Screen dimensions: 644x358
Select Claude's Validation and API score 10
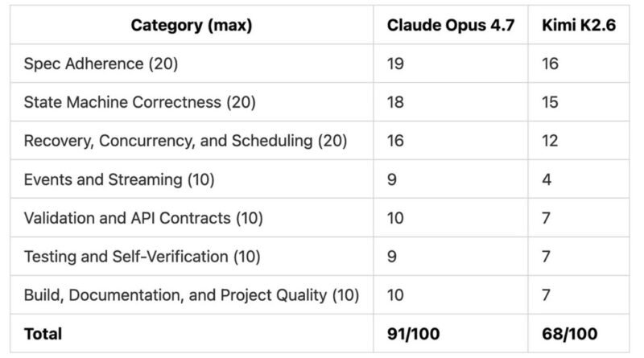click(395, 218)
